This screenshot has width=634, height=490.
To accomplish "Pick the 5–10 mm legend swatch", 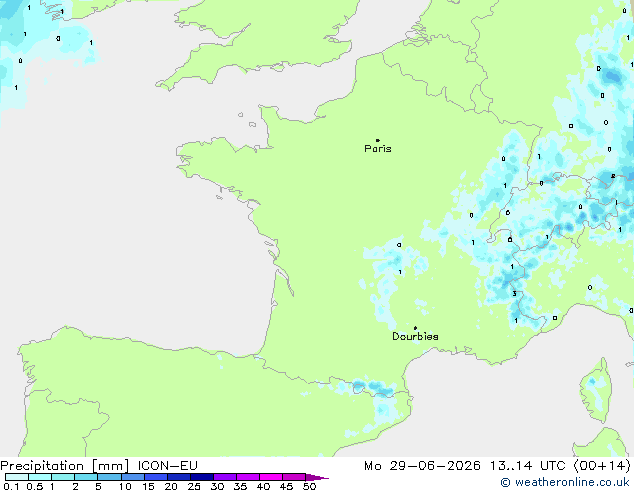I will point(109,477).
